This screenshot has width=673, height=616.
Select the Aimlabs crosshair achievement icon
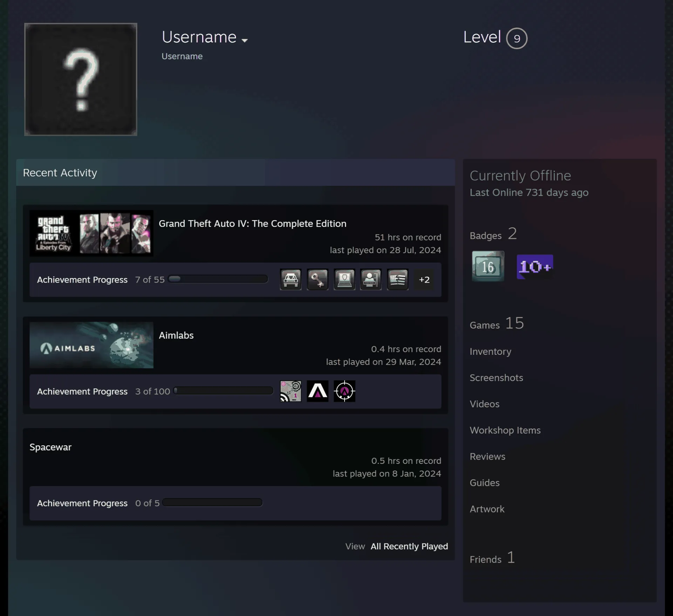click(345, 391)
